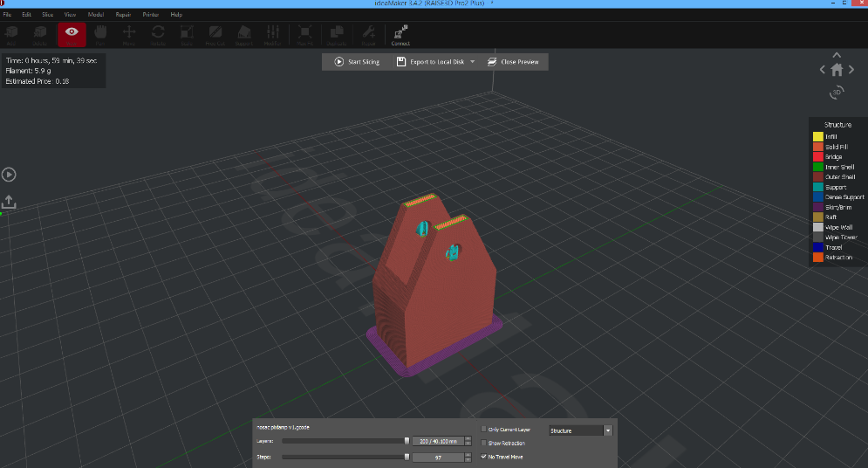Image resolution: width=868 pixels, height=468 pixels.
Task: Click the home view icon
Action: tap(837, 70)
